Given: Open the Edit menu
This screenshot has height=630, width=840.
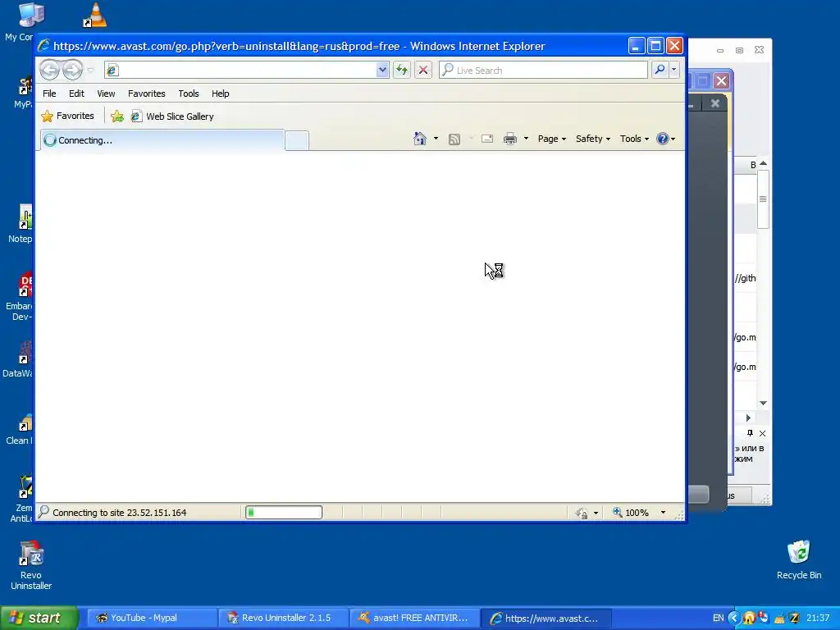Looking at the screenshot, I should [76, 94].
